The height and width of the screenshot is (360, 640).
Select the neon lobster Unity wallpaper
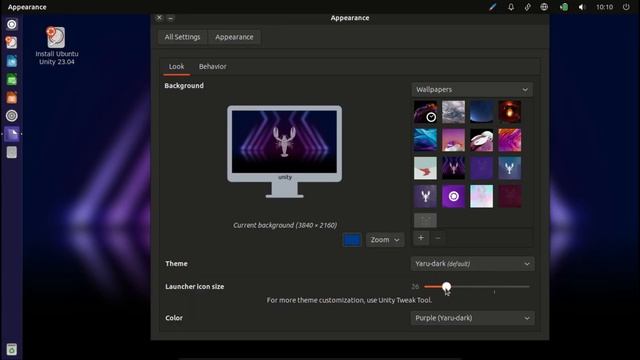click(x=453, y=168)
